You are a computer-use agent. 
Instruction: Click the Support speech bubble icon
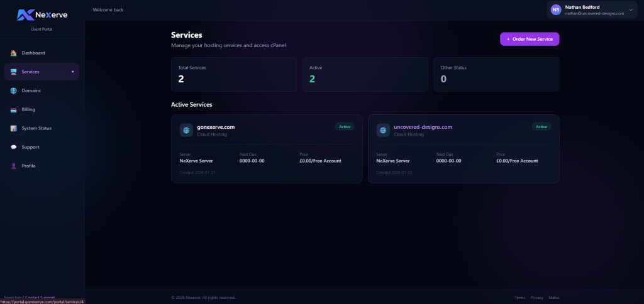click(14, 147)
